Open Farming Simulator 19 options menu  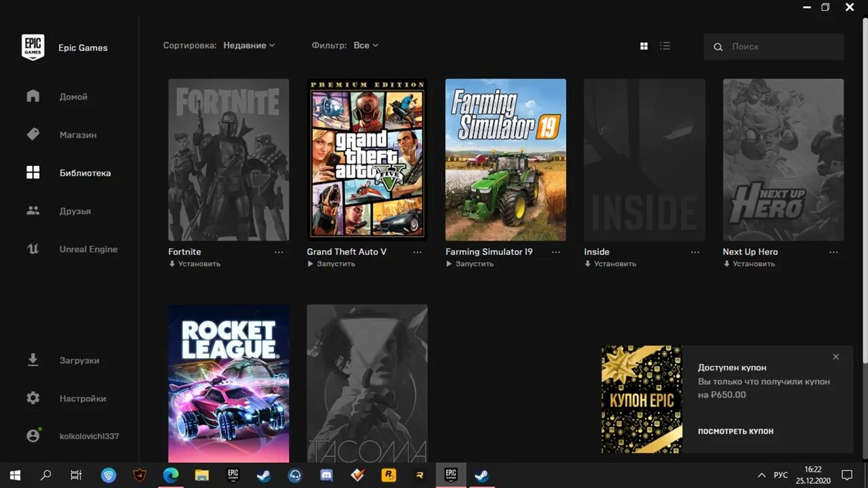pos(556,252)
